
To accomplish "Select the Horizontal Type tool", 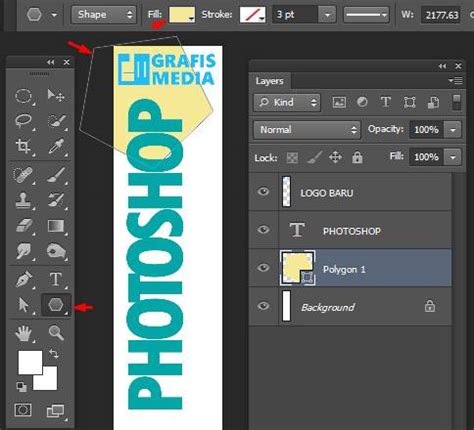I will click(x=56, y=279).
